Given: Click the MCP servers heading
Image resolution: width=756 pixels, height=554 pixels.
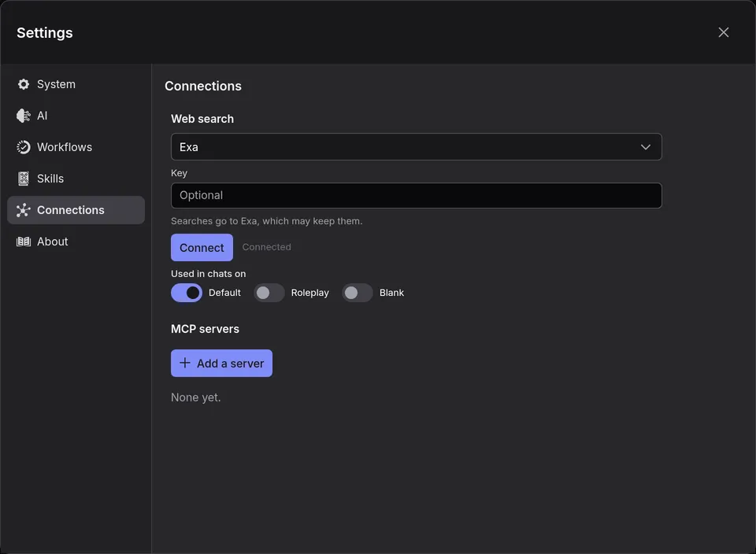Looking at the screenshot, I should 205,329.
